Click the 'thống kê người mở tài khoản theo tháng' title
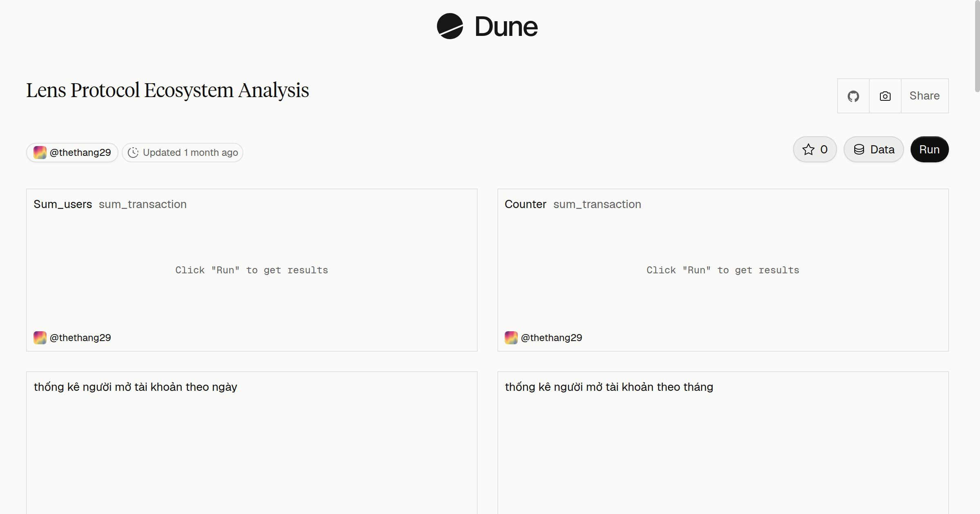The height and width of the screenshot is (514, 980). (x=609, y=387)
